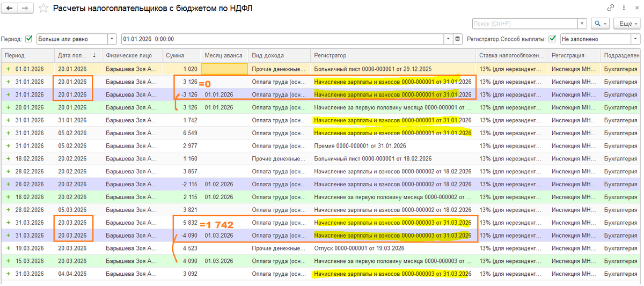Select the highlighted empty Месяц аванса cell in first row
Image resolution: width=644 pixels, height=286 pixels.
tap(224, 69)
